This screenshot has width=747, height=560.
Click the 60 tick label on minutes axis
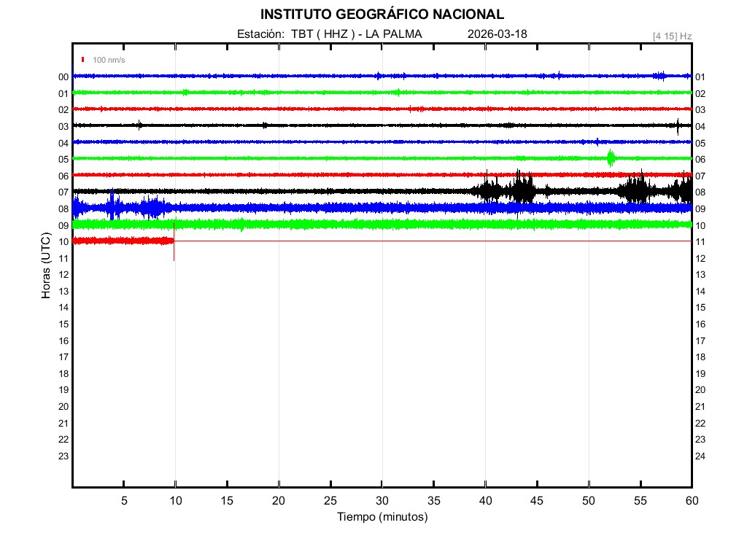tap(692, 500)
